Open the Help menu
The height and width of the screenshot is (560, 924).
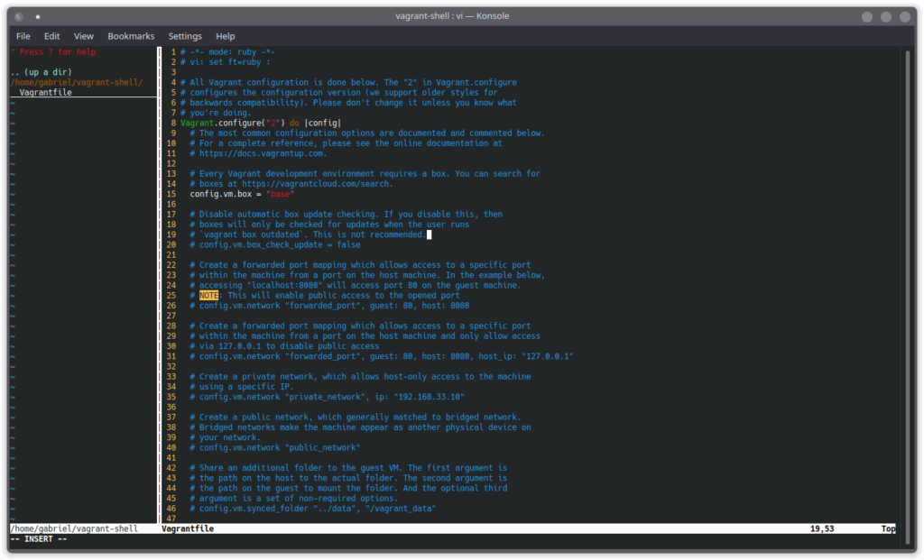click(225, 36)
